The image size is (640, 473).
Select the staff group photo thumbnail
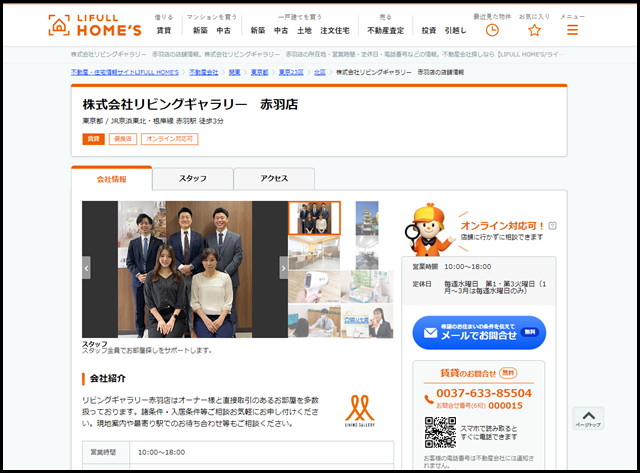[x=314, y=218]
